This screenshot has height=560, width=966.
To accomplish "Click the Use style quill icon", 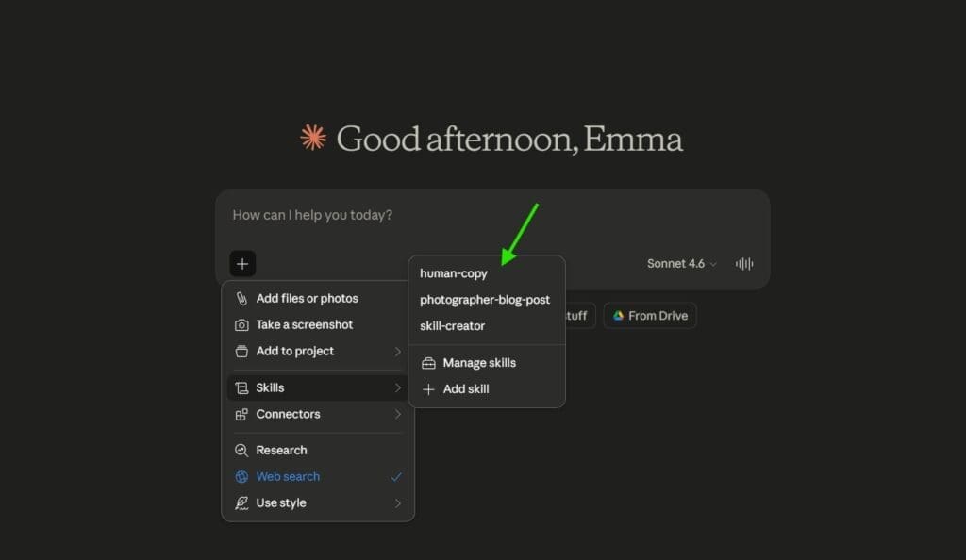I will (x=241, y=503).
